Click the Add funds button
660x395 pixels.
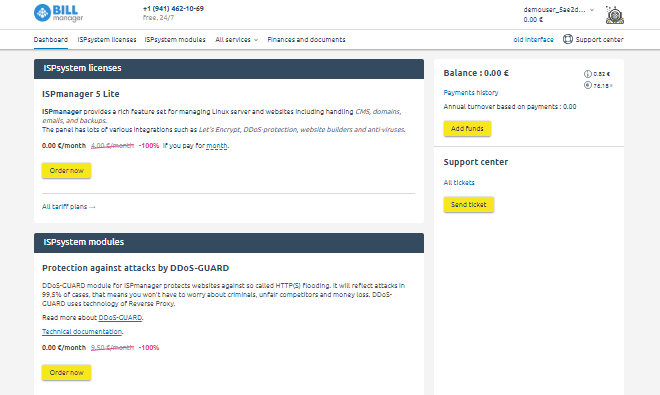coord(467,128)
